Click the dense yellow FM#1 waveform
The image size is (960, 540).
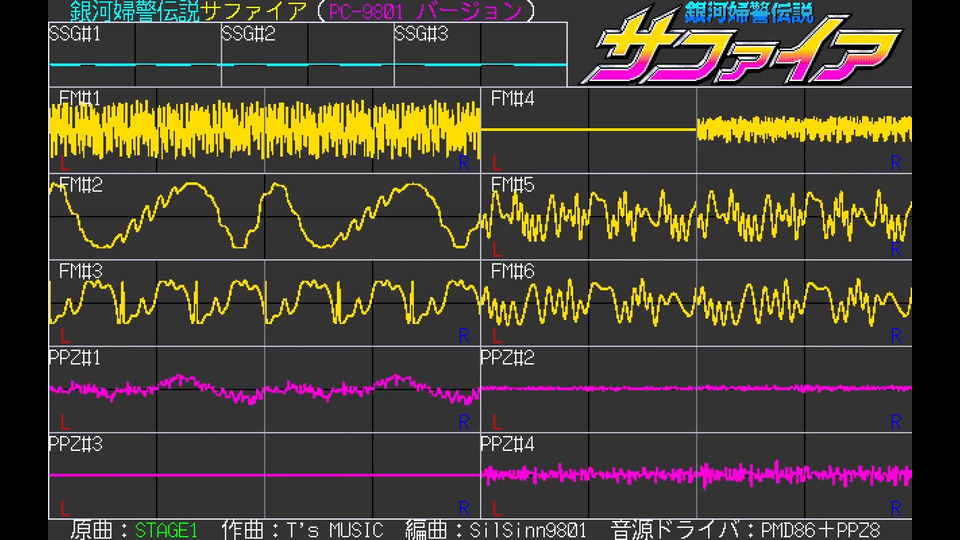coord(264,130)
